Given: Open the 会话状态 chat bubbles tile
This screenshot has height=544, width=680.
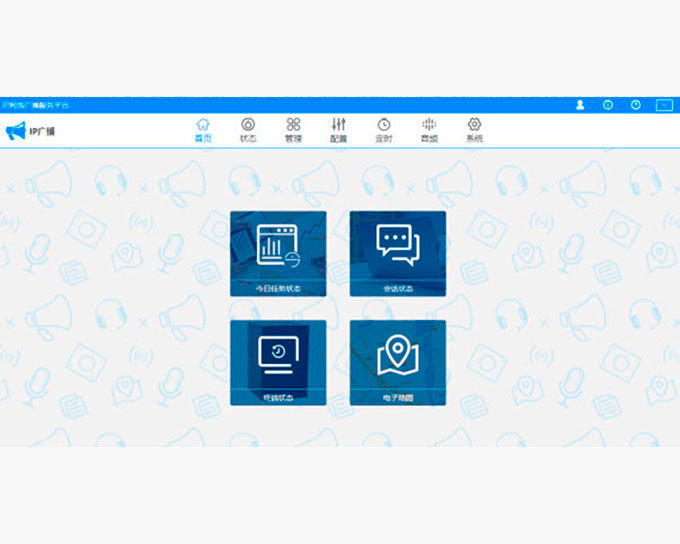Looking at the screenshot, I should [x=397, y=246].
